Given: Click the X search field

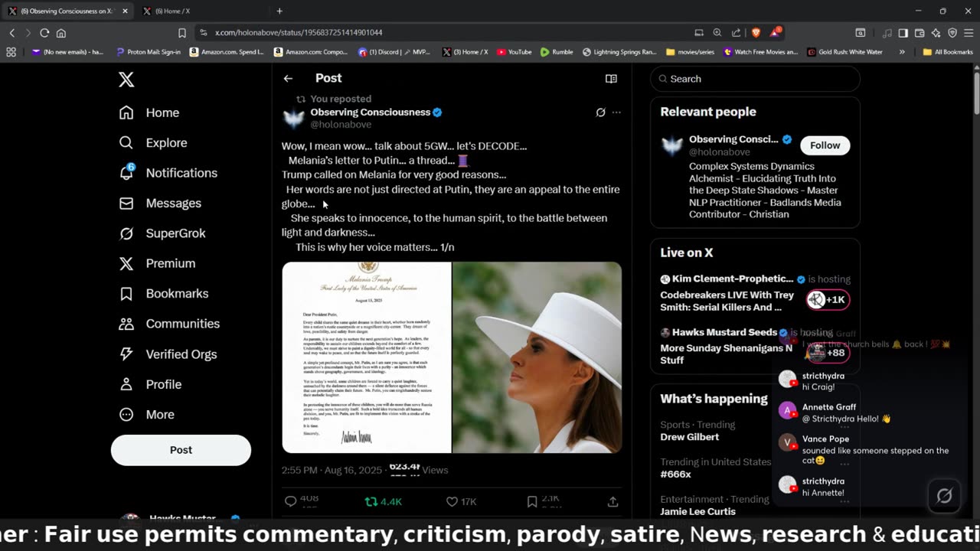Looking at the screenshot, I should (x=755, y=79).
